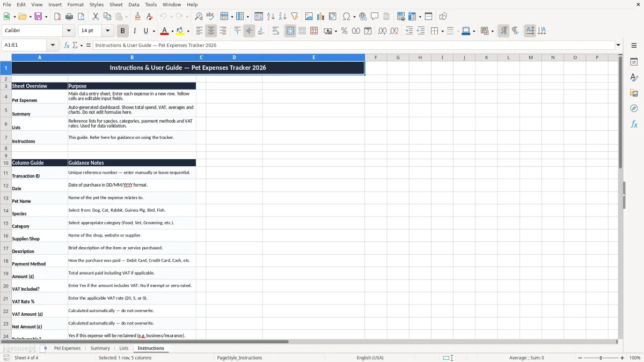Viewport: 644px width, 362px height.
Task: Switch to the Pet Expenses sheet tab
Action: click(x=67, y=348)
